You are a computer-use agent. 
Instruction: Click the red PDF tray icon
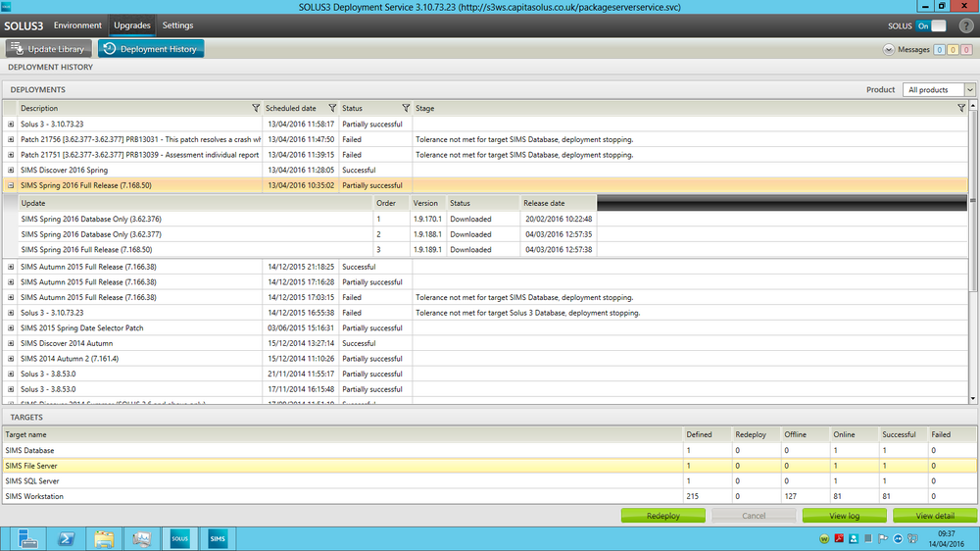(x=839, y=538)
